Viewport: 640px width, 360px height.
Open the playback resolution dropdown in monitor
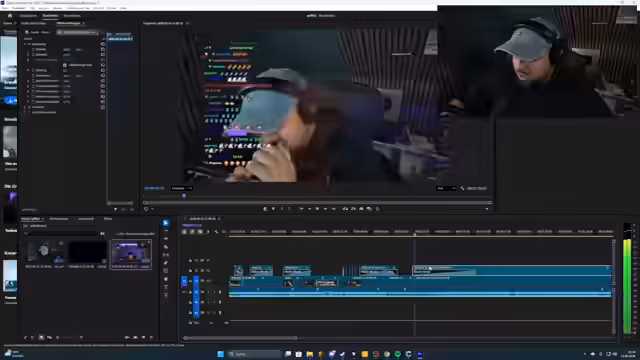click(x=446, y=188)
